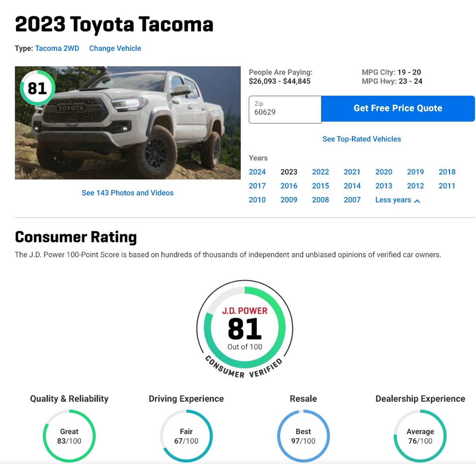Open See Top-Rated Vehicles
The height and width of the screenshot is (464, 476).
361,139
